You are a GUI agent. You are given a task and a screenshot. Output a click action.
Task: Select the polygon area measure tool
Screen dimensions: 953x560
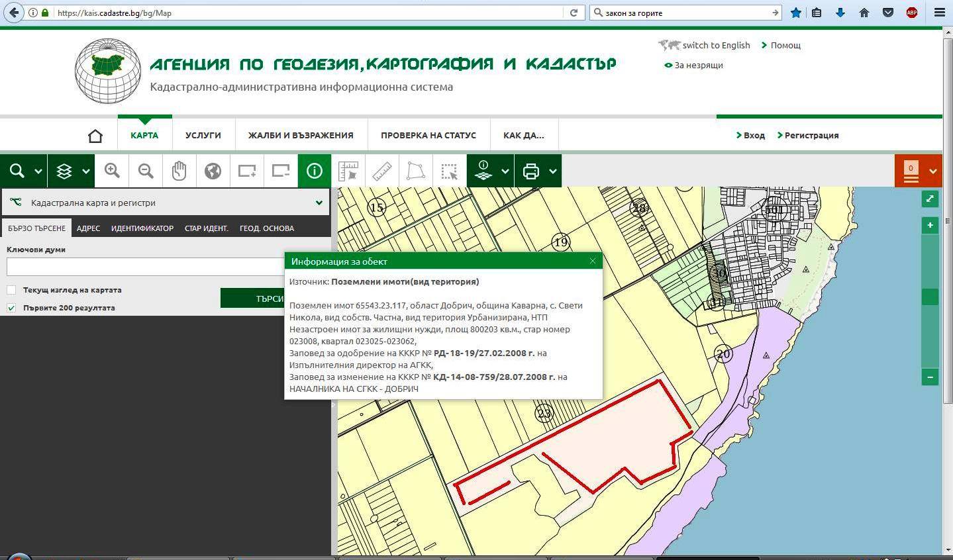416,171
